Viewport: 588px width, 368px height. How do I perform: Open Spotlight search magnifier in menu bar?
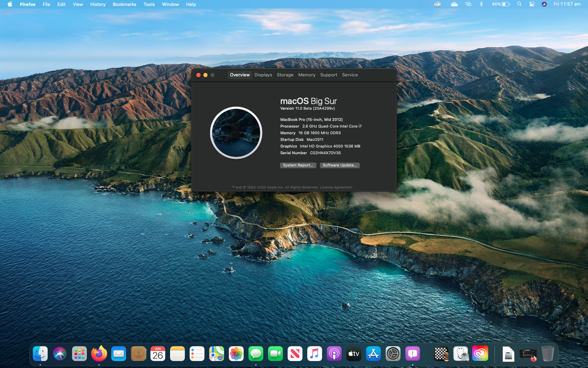pos(519,4)
